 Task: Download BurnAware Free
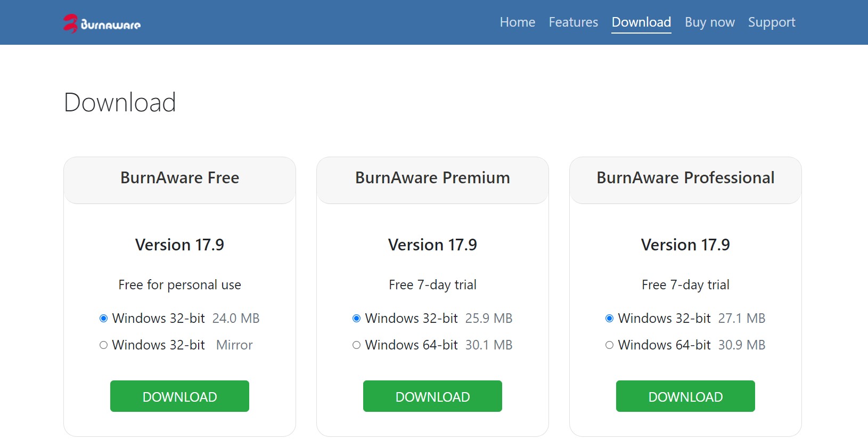click(179, 396)
